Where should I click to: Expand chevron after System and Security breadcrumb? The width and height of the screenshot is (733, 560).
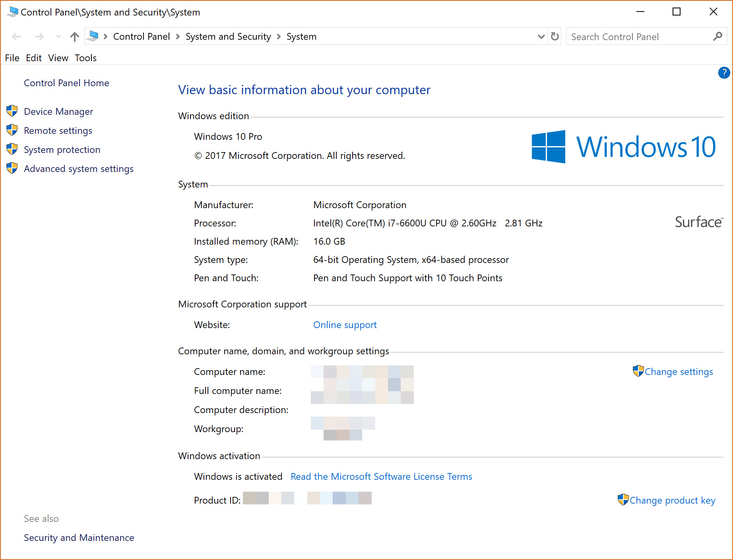click(279, 37)
